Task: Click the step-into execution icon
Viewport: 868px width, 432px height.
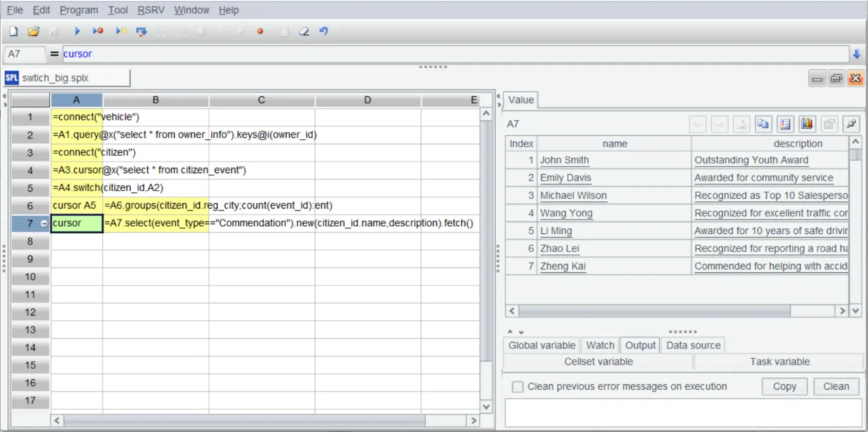Action: 141,31
